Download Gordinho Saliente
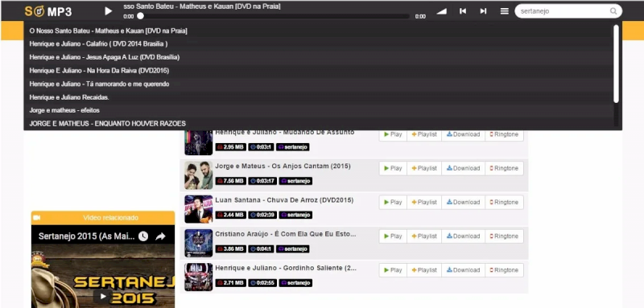The width and height of the screenshot is (644, 308). tap(464, 270)
